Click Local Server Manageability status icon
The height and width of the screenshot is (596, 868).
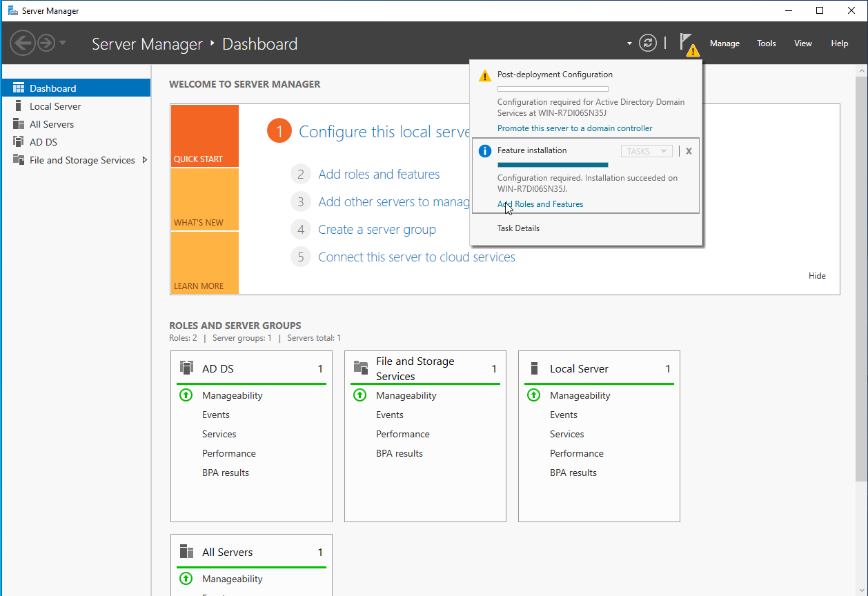tap(533, 395)
